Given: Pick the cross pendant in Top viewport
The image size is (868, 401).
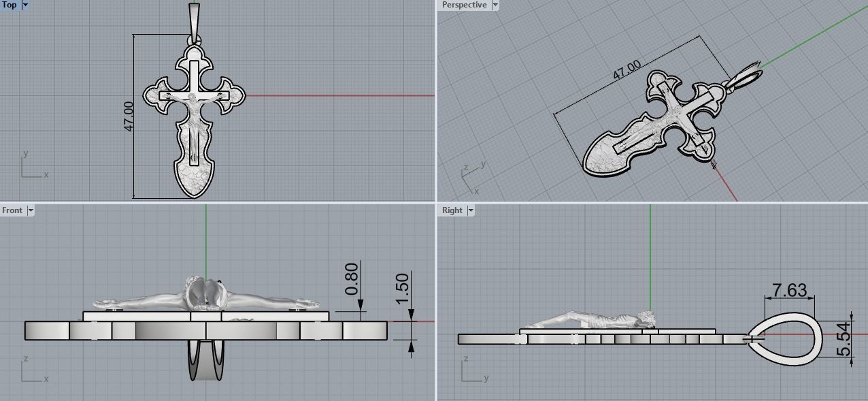Looking at the screenshot, I should coord(194,121).
